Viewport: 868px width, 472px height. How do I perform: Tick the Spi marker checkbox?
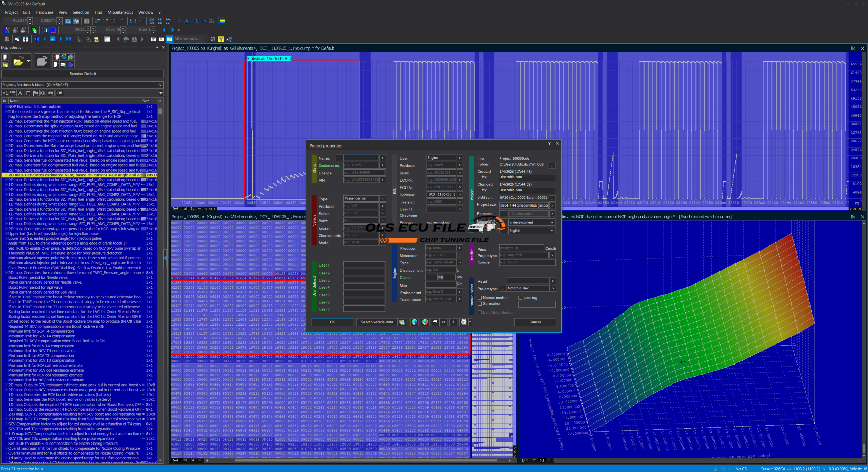coord(480,304)
